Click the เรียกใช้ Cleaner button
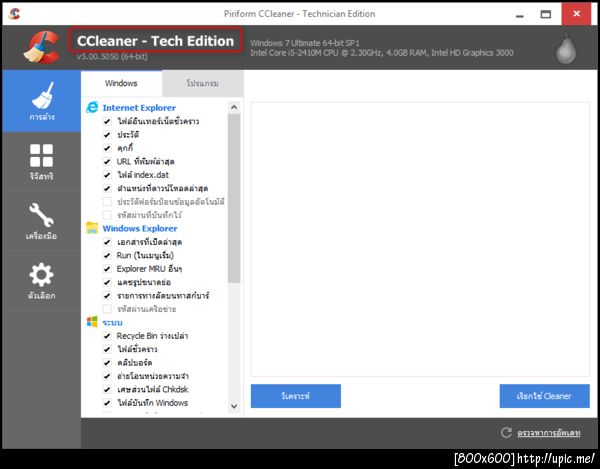The width and height of the screenshot is (600, 469). point(544,396)
